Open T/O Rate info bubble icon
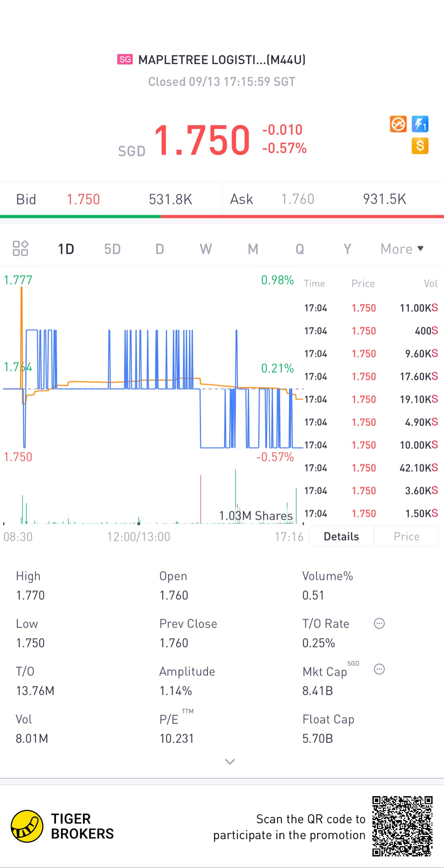The image size is (444, 868). tap(379, 623)
